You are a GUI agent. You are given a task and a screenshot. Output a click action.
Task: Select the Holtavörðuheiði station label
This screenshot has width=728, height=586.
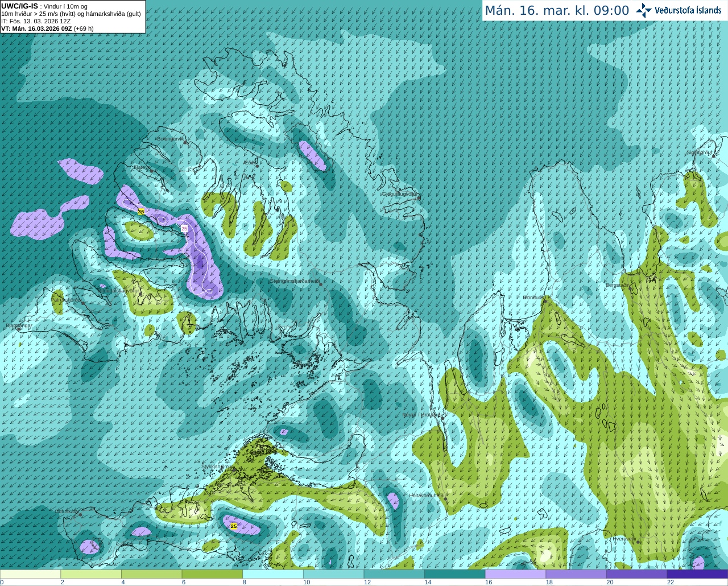(427, 496)
